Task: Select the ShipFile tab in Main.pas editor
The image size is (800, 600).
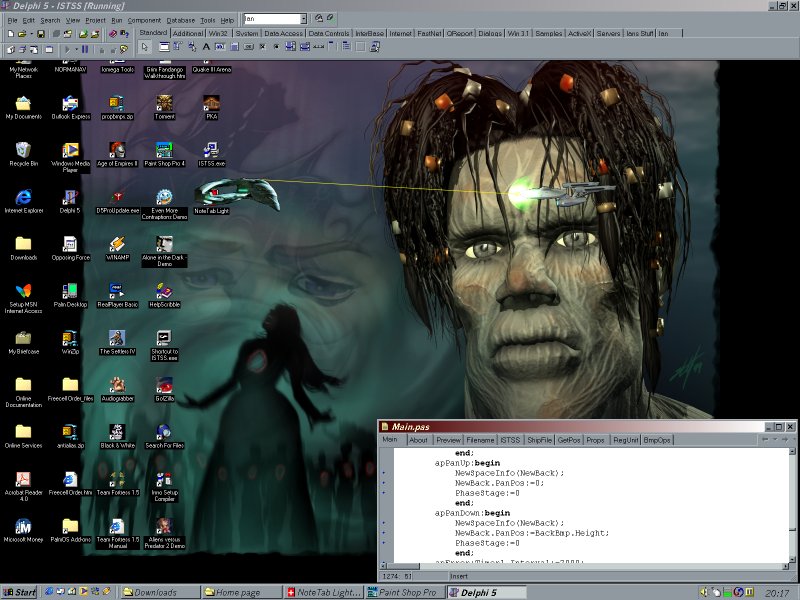Action: (x=539, y=440)
